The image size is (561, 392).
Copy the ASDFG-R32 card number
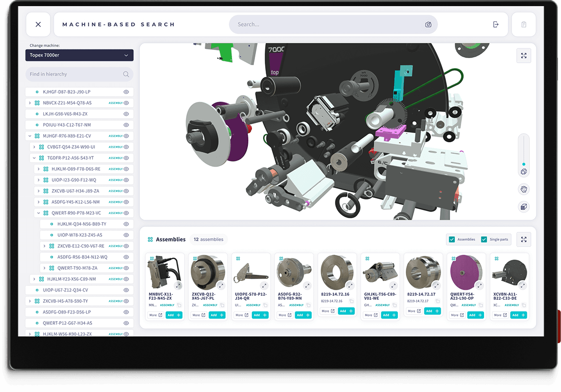coord(309,305)
